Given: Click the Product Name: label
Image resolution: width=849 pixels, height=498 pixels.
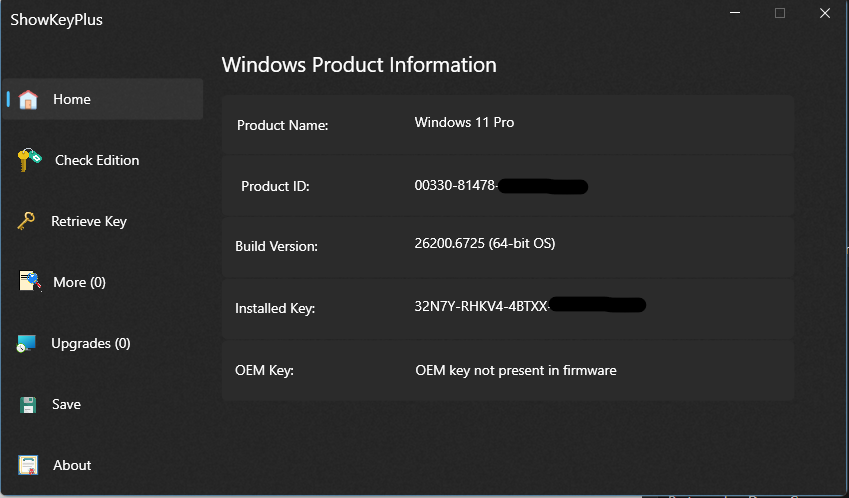Looking at the screenshot, I should click(283, 126).
